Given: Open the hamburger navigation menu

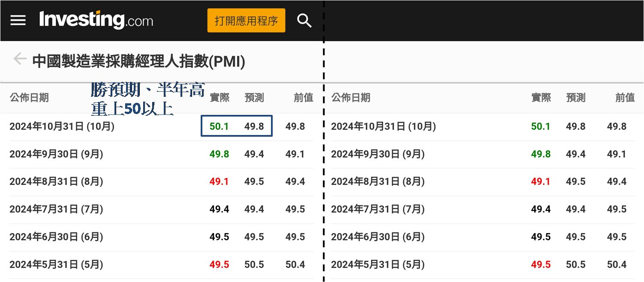Looking at the screenshot, I should click(x=18, y=21).
